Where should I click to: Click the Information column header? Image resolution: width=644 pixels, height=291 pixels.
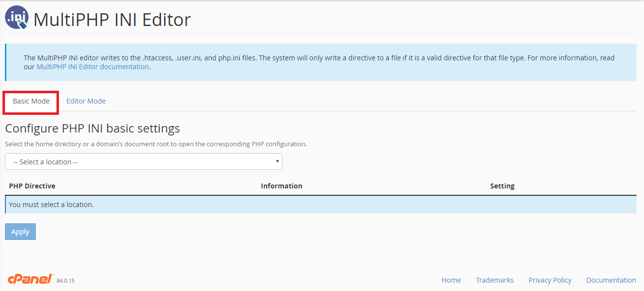[281, 186]
